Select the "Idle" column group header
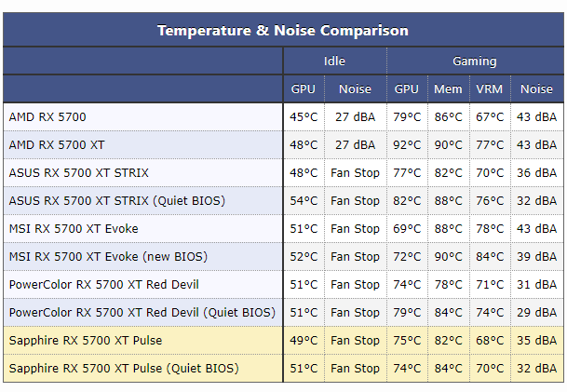This screenshot has width=567, height=392. (334, 61)
